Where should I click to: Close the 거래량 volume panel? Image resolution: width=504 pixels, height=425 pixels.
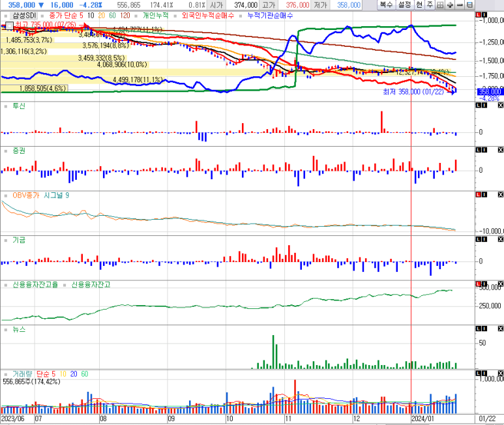pyautogui.click(x=501, y=374)
